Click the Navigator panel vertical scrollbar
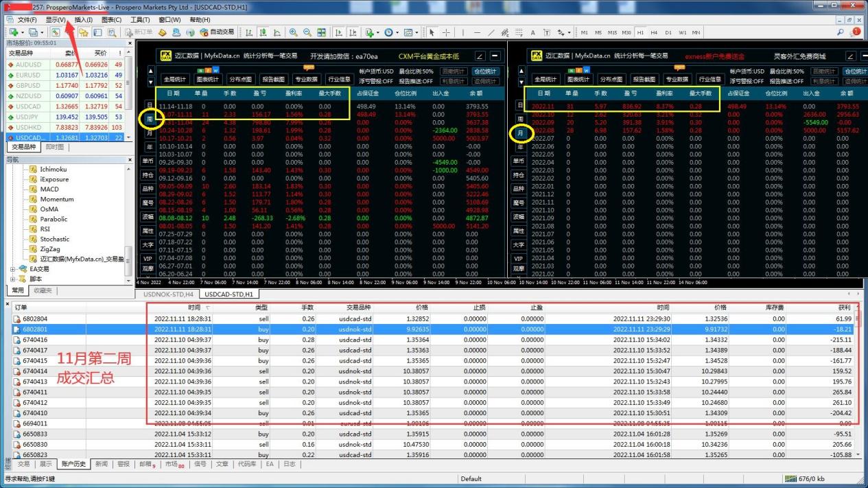 click(130, 223)
